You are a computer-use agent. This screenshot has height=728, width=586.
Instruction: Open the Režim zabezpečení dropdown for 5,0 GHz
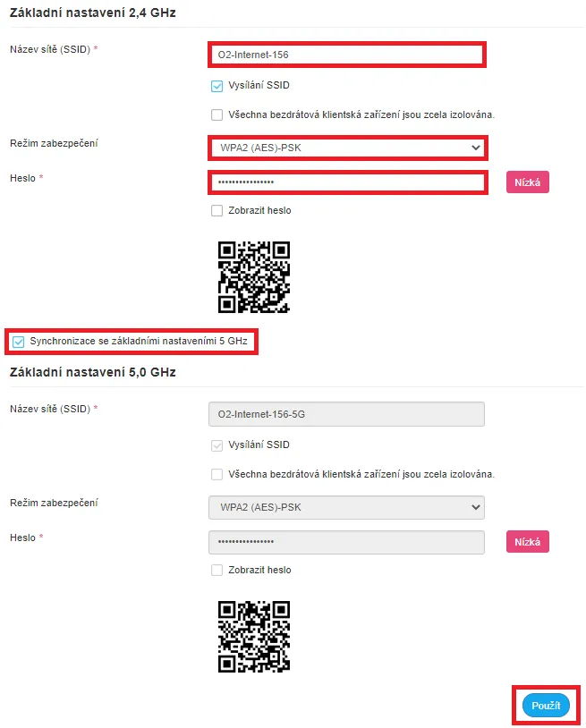tap(346, 507)
